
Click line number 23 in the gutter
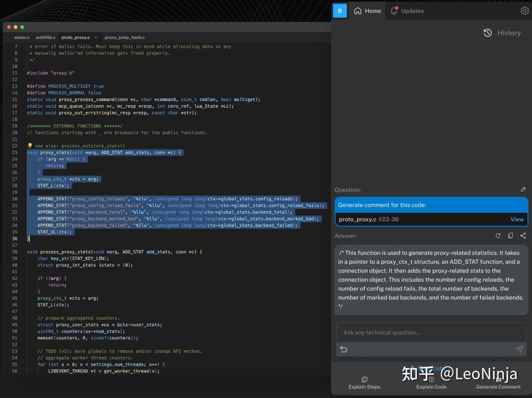point(15,152)
